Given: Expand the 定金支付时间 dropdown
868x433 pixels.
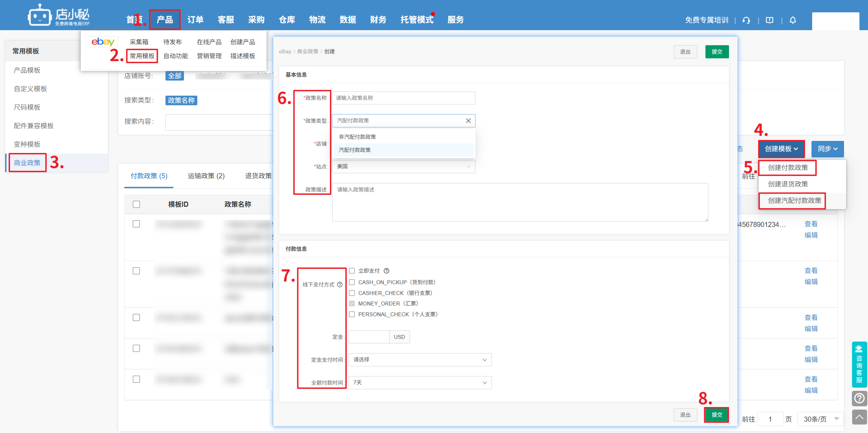Looking at the screenshot, I should coord(420,360).
